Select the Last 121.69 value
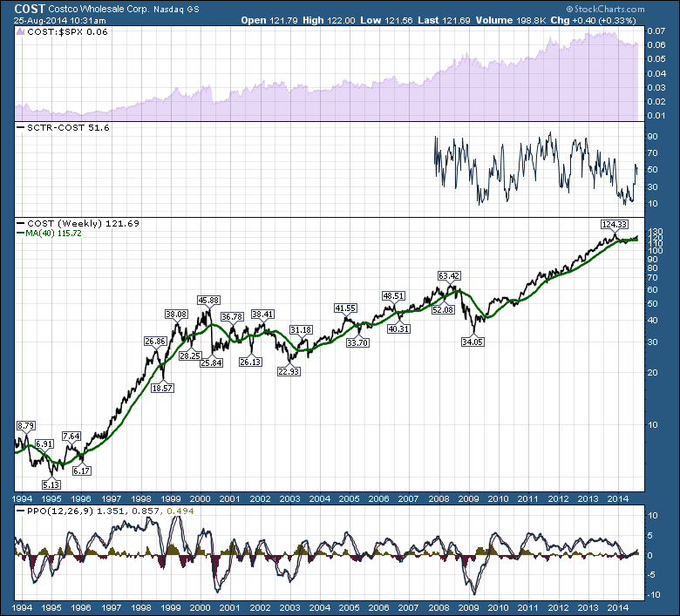Viewport: 680px width, 616px height. click(444, 20)
